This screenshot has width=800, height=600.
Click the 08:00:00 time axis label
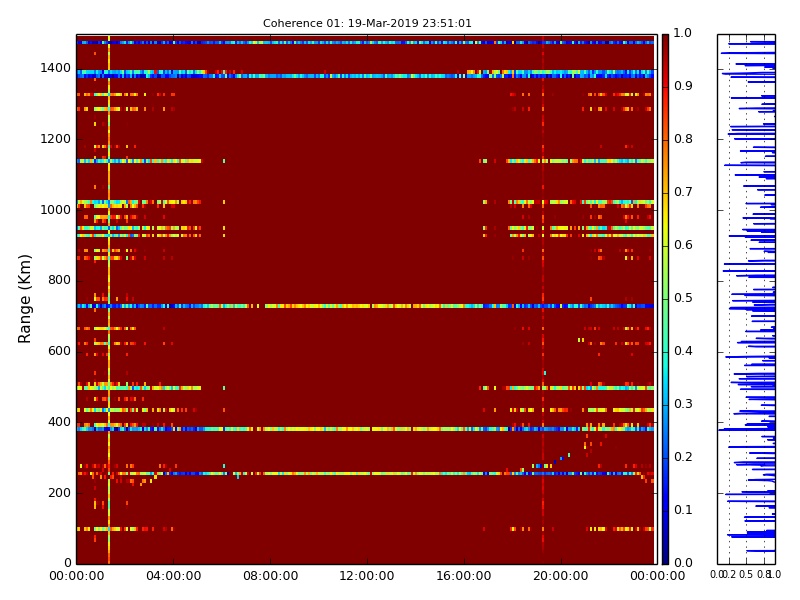point(270,576)
